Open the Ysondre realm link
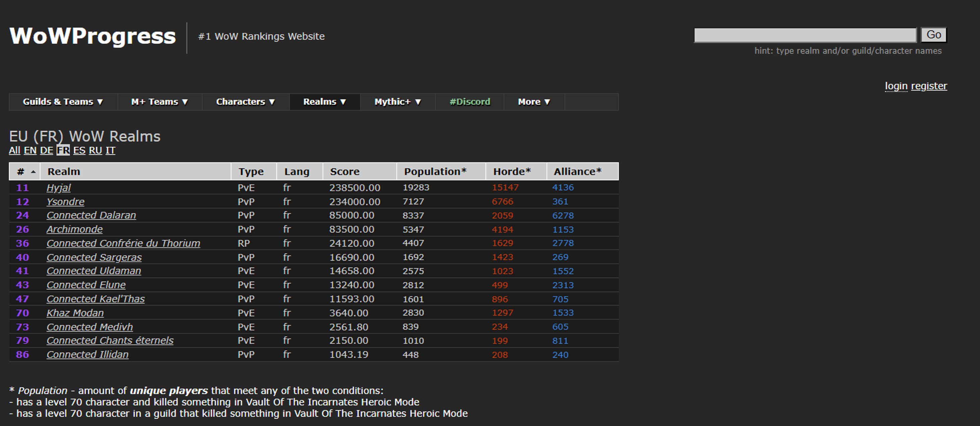980x426 pixels. (65, 202)
